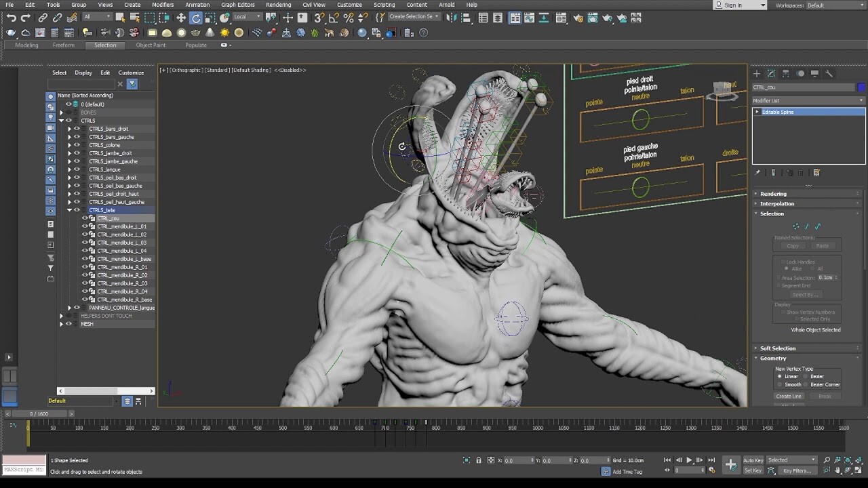This screenshot has width=868, height=488.
Task: Activate the Select and Rotate tool
Action: [x=196, y=17]
